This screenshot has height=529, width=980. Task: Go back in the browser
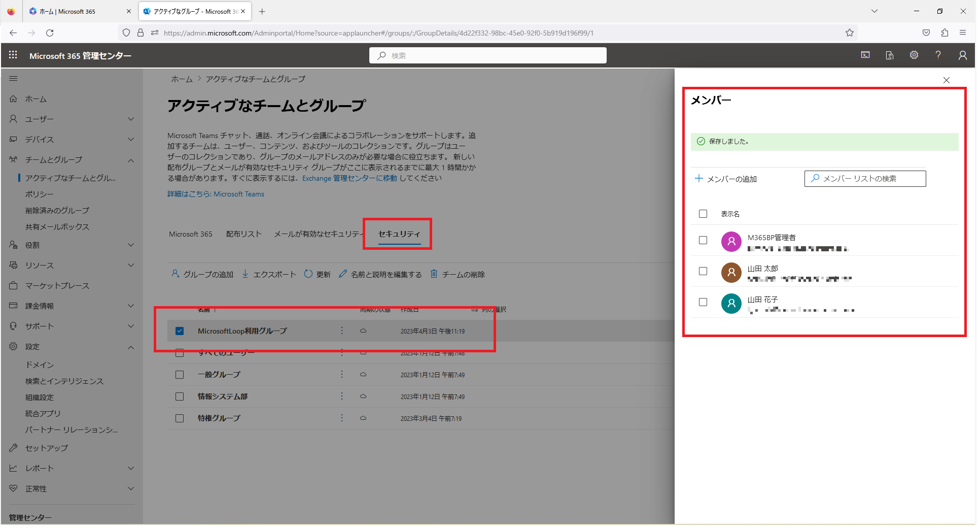coord(13,33)
